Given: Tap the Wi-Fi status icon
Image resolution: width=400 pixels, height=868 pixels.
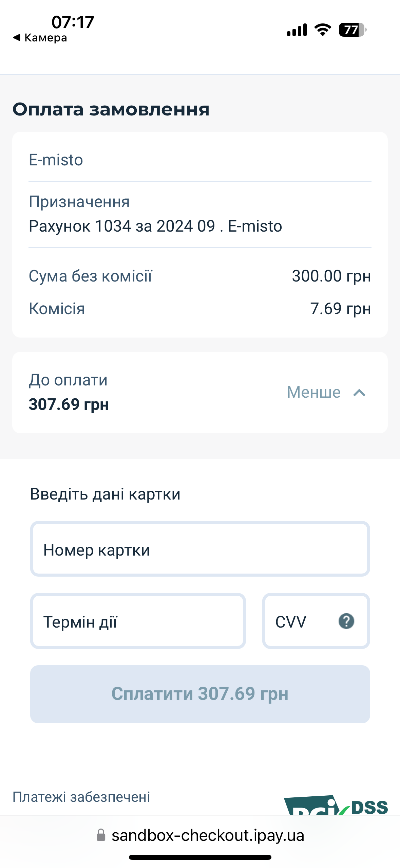Looking at the screenshot, I should pos(323,30).
